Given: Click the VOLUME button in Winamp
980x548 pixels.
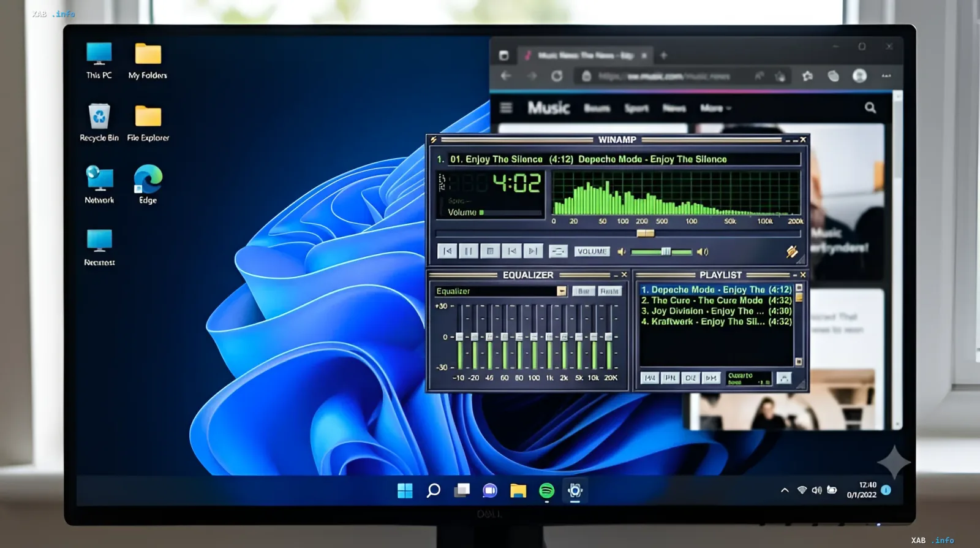Looking at the screenshot, I should point(592,251).
